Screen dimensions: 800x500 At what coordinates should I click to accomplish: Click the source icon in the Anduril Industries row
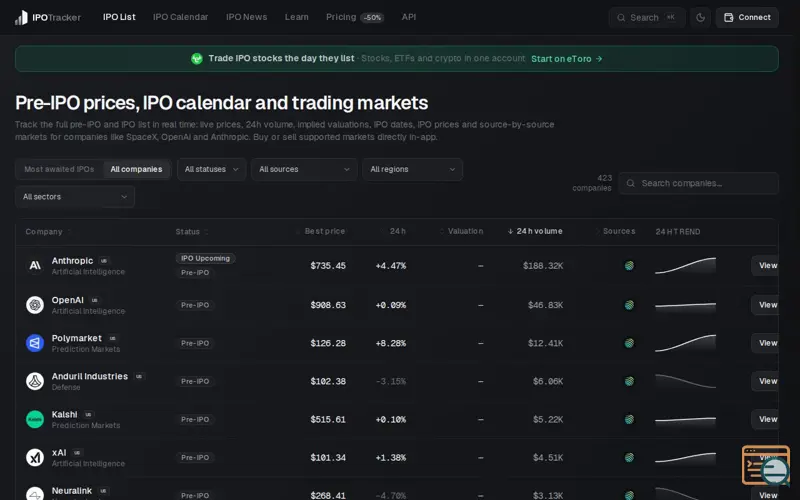pos(629,381)
